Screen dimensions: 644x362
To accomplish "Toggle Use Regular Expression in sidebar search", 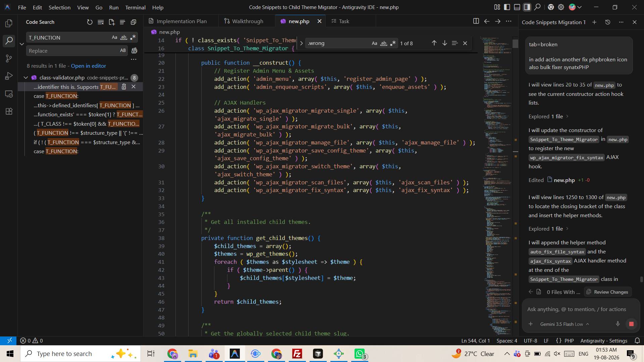I will pyautogui.click(x=133, y=38).
